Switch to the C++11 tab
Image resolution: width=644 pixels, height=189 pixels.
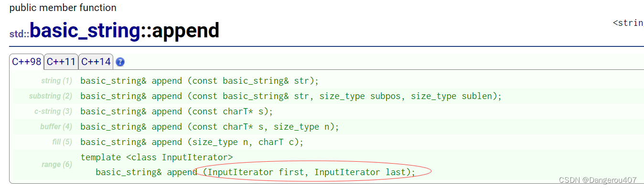pyautogui.click(x=61, y=62)
